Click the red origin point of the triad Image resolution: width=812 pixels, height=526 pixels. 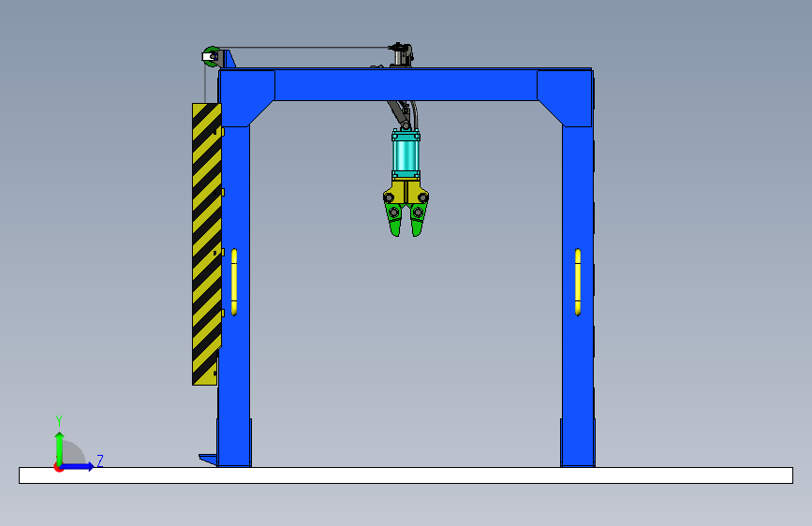tap(58, 467)
